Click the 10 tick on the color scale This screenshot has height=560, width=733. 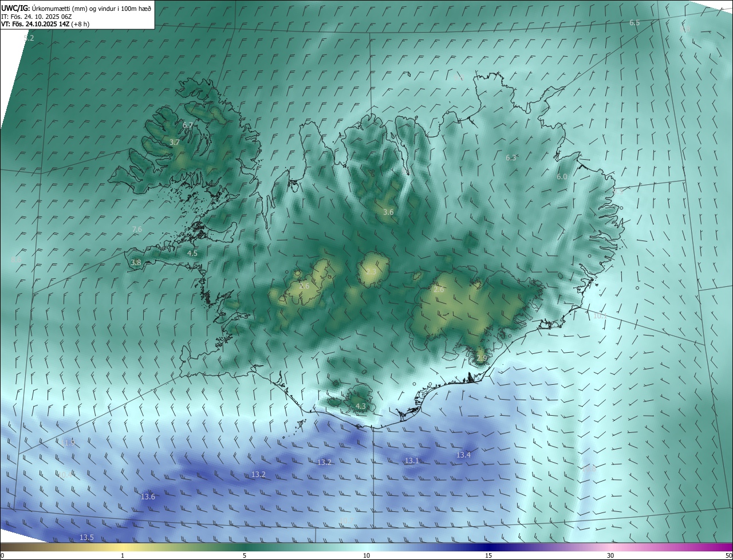[x=366, y=555]
